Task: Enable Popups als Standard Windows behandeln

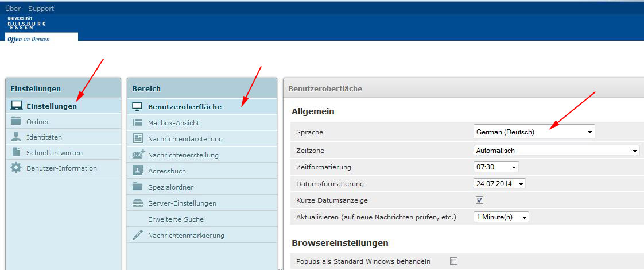Action: (454, 261)
